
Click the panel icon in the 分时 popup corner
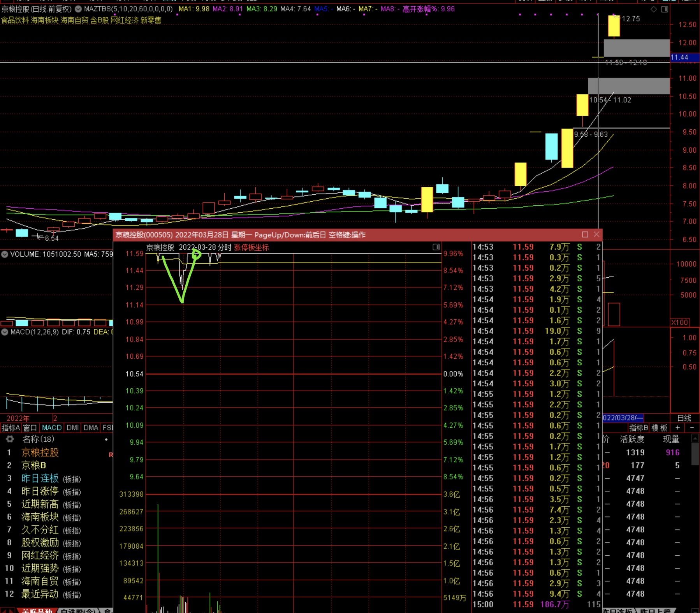click(436, 247)
